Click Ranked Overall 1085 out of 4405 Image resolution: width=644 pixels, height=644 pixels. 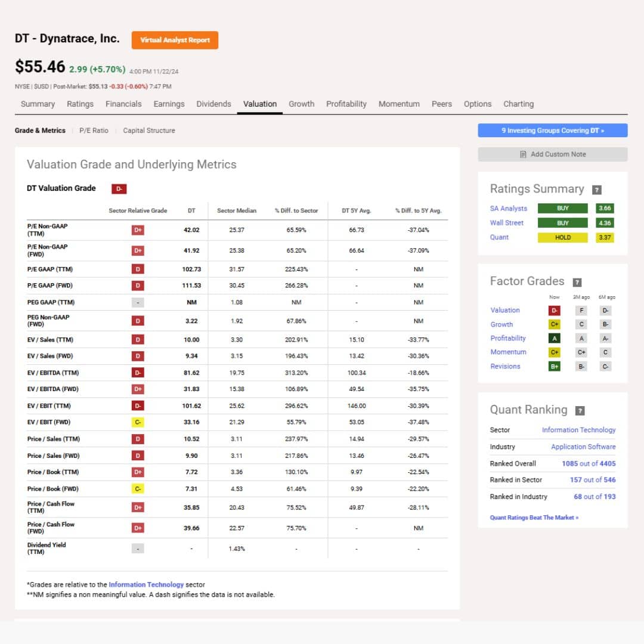coord(589,464)
